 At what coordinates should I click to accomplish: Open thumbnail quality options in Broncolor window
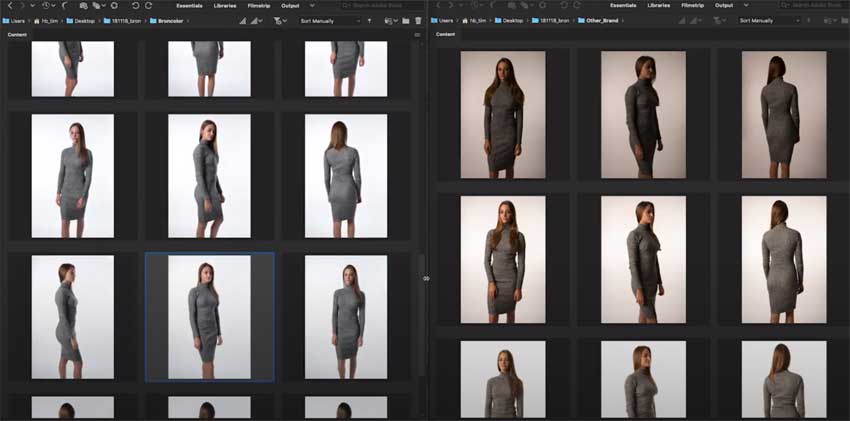click(x=256, y=21)
